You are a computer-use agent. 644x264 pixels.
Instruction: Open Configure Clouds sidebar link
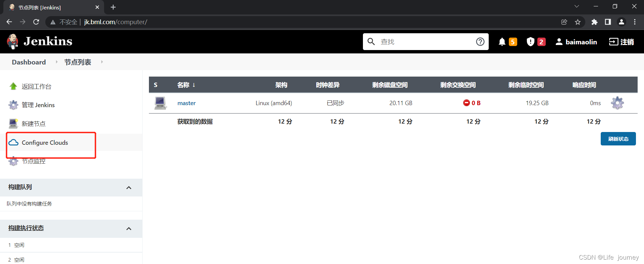click(45, 142)
